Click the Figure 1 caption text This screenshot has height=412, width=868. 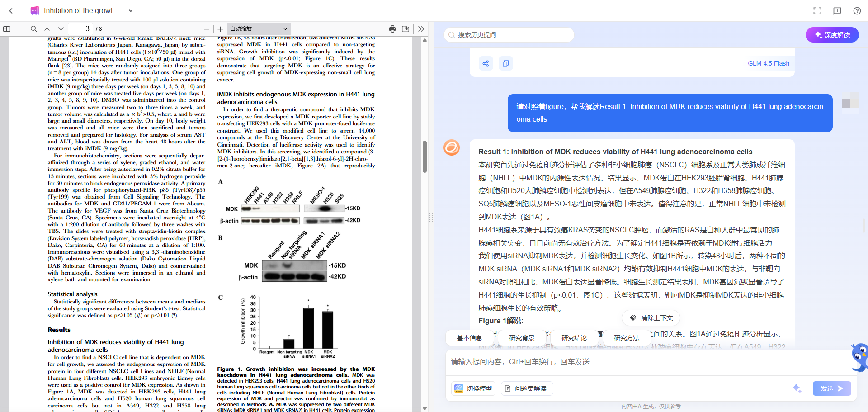tap(296, 389)
